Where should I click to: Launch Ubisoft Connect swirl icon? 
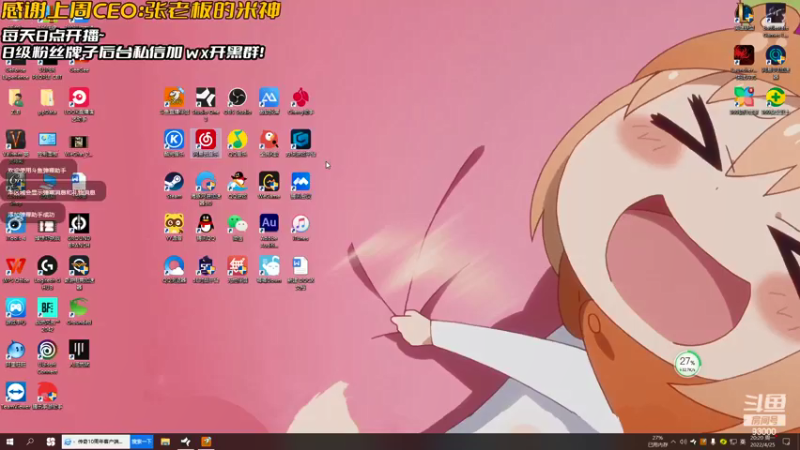[x=47, y=350]
